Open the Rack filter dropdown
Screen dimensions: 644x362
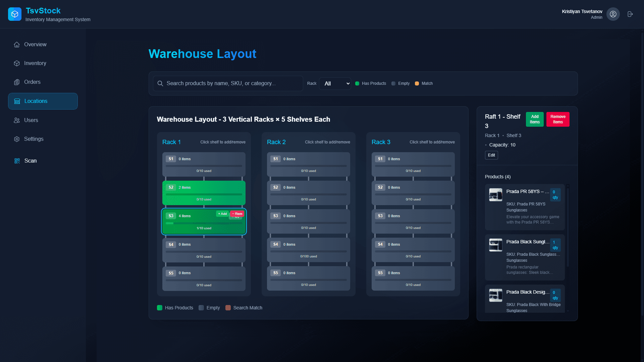[x=335, y=83]
